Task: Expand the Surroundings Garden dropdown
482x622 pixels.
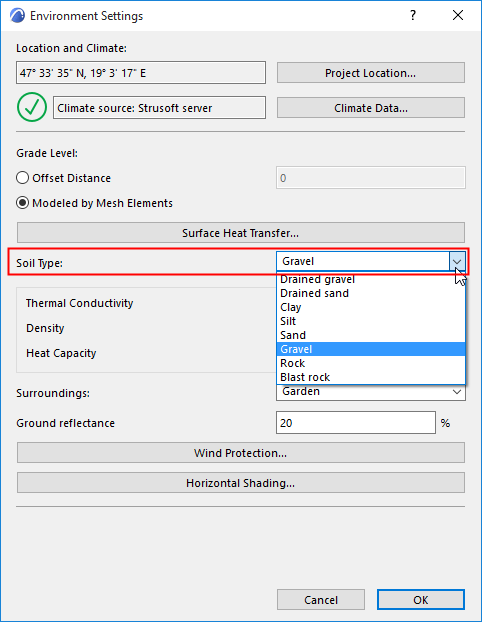Action: (457, 392)
